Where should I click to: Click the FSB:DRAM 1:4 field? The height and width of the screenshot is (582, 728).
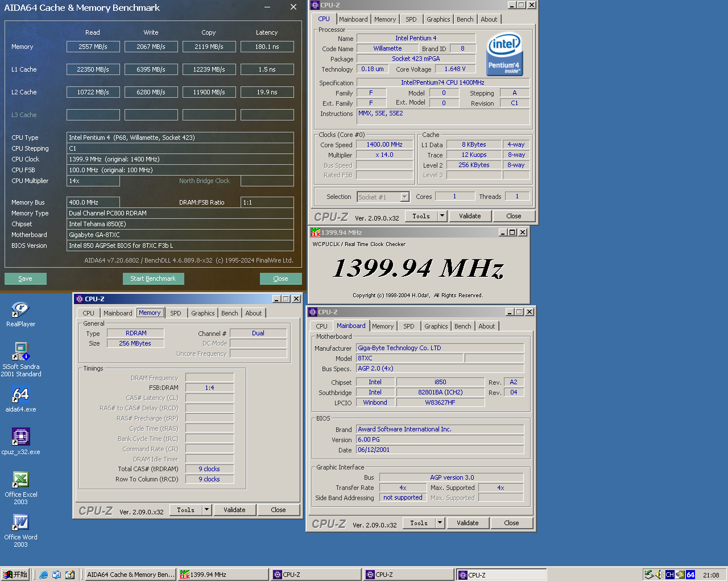209,388
